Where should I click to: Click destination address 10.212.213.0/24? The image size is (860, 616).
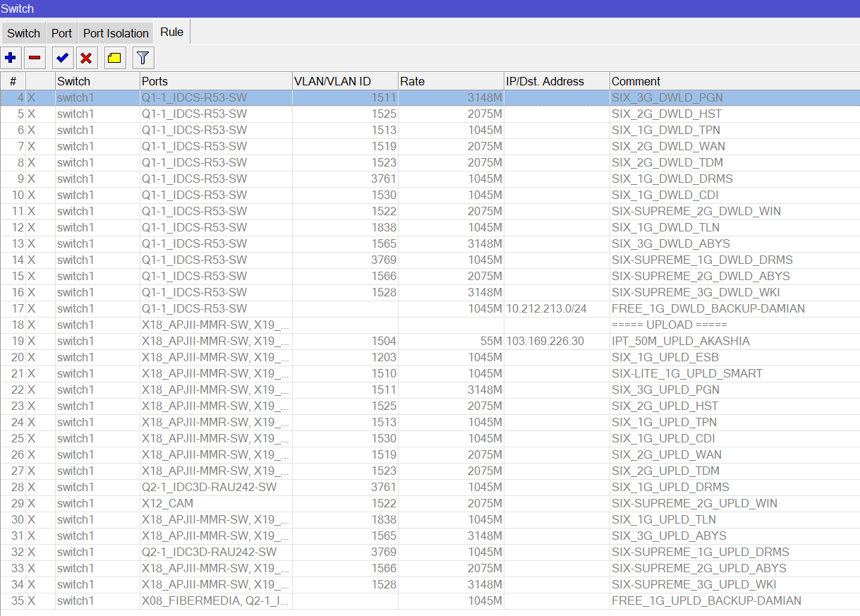tap(547, 308)
